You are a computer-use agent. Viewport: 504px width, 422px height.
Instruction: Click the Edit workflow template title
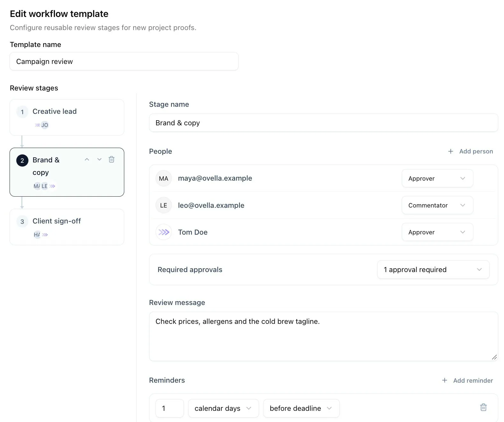point(59,14)
